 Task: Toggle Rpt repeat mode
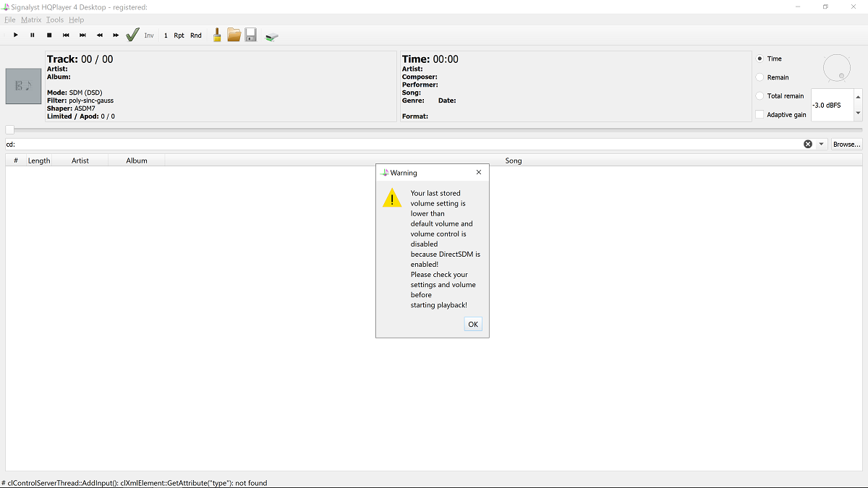coord(179,35)
